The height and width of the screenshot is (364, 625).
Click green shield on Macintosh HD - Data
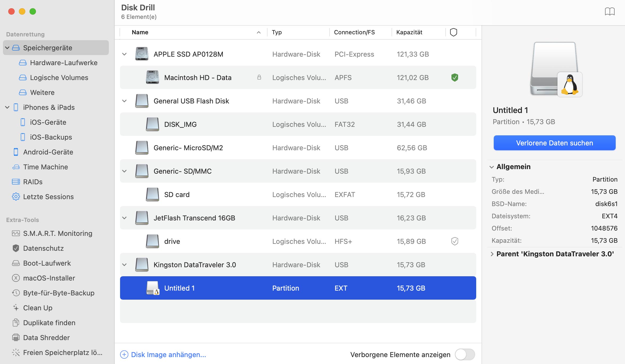coord(455,77)
